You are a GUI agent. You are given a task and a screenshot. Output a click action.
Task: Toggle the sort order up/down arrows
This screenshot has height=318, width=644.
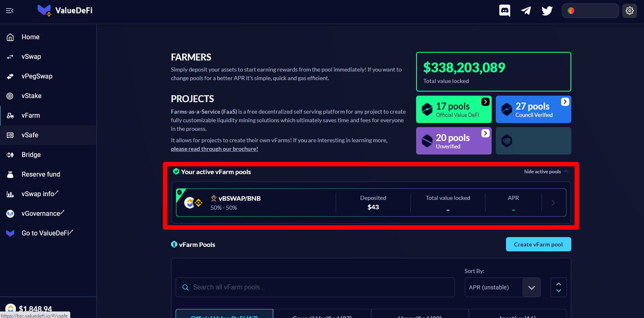(x=559, y=287)
